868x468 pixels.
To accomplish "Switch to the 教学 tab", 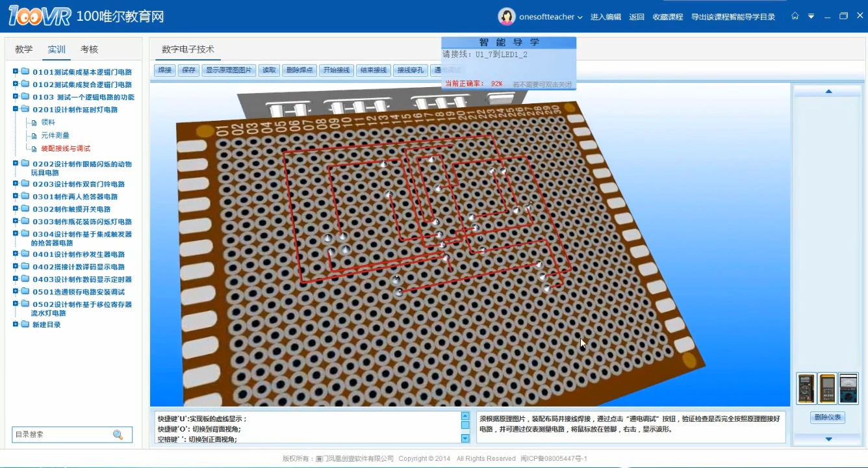I will pos(24,49).
